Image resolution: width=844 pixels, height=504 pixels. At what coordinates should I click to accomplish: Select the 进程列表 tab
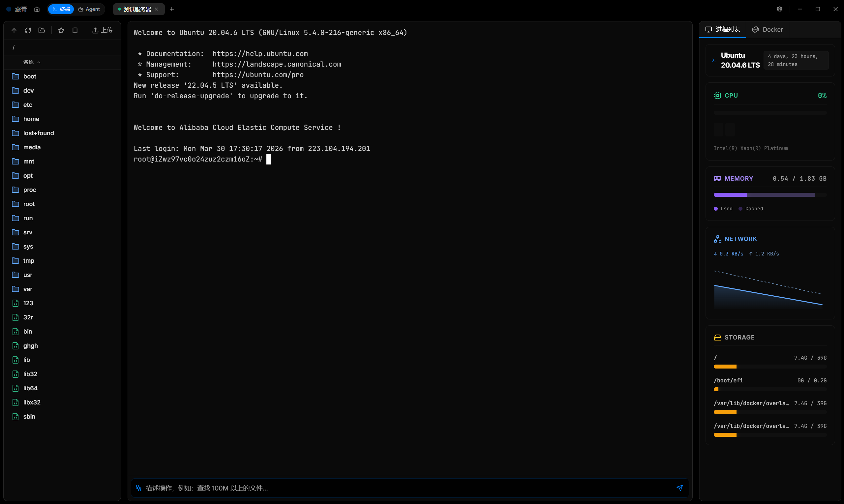tap(722, 30)
